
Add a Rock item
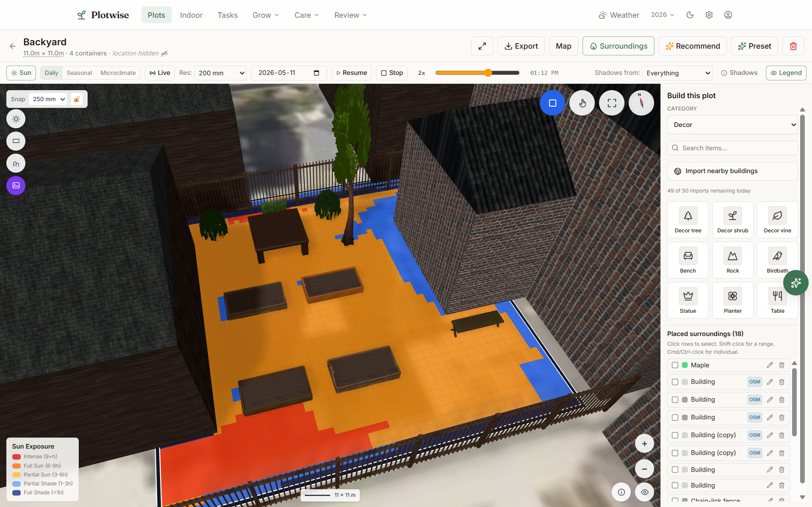[733, 260]
